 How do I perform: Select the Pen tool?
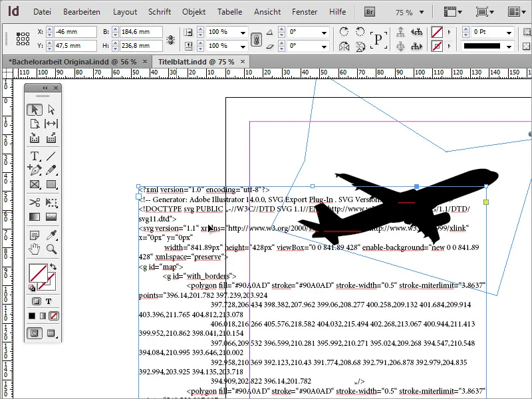coord(35,170)
